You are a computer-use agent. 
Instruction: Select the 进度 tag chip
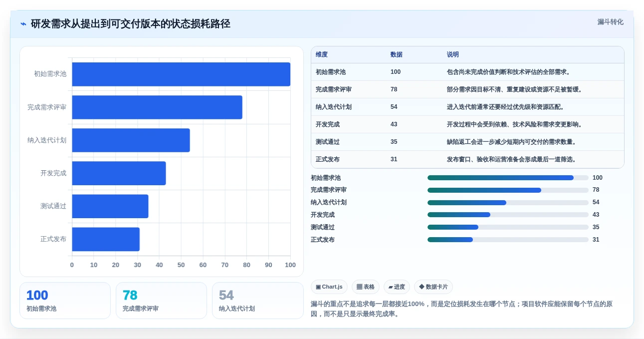point(397,287)
